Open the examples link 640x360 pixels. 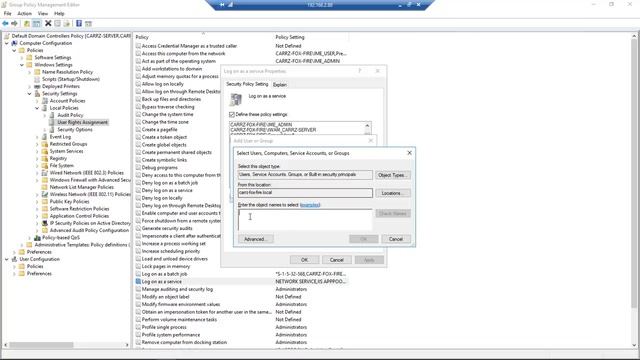[310, 205]
